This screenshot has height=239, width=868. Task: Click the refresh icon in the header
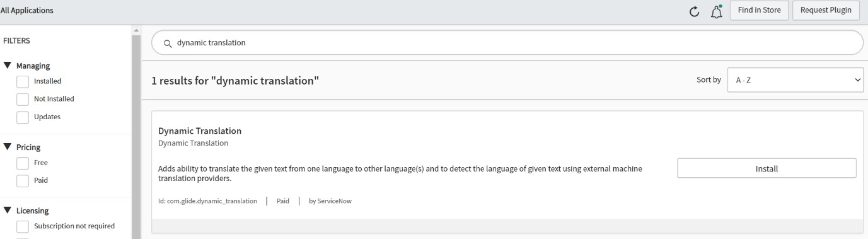695,11
